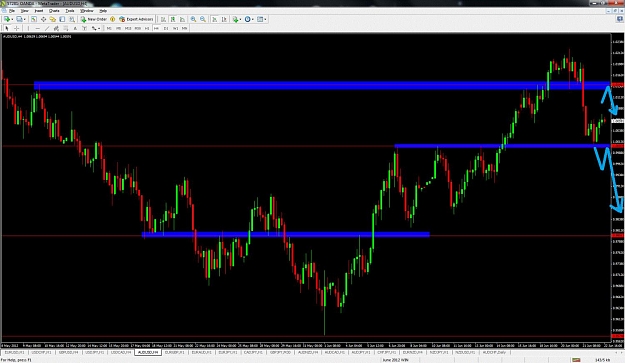Switch chart to H1 timeframe

pos(147,28)
